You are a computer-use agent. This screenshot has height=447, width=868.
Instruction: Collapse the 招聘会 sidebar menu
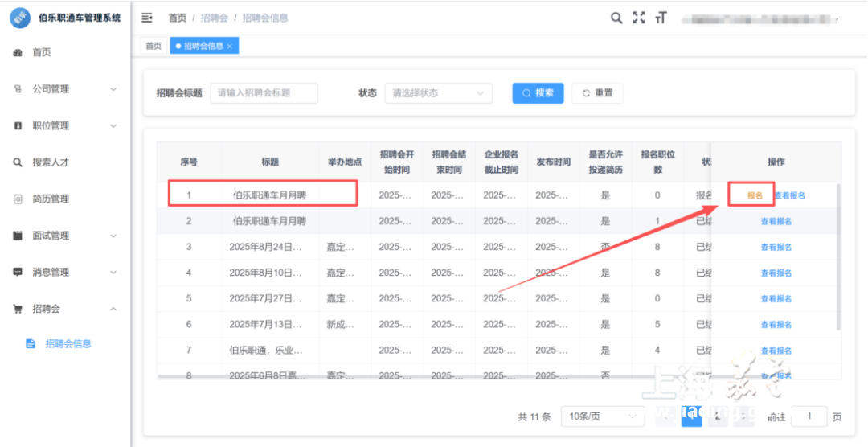pyautogui.click(x=64, y=309)
